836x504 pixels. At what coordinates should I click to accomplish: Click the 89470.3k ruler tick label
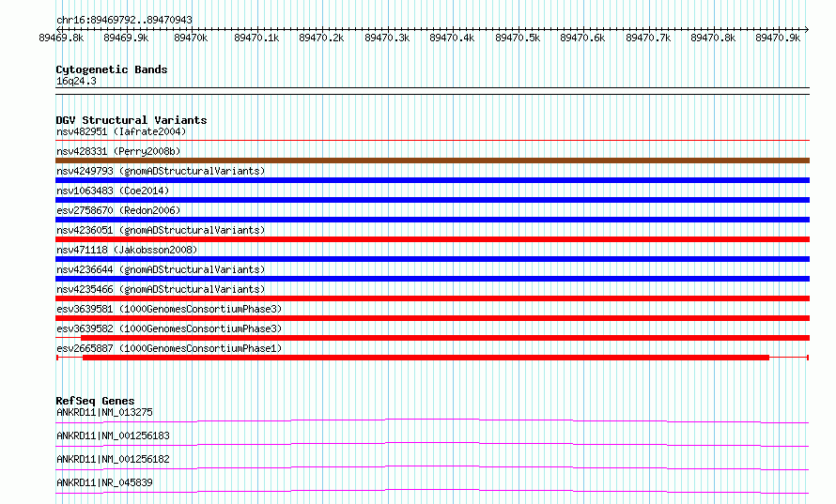[387, 38]
